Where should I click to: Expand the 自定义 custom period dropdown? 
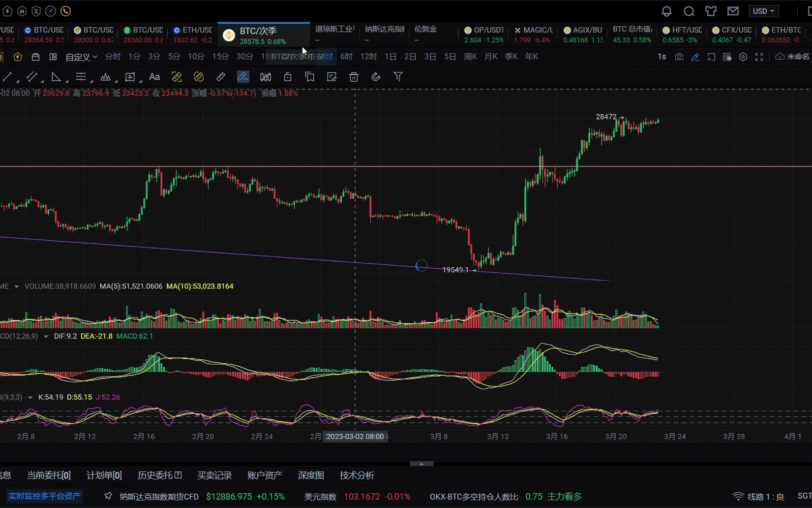(x=81, y=57)
